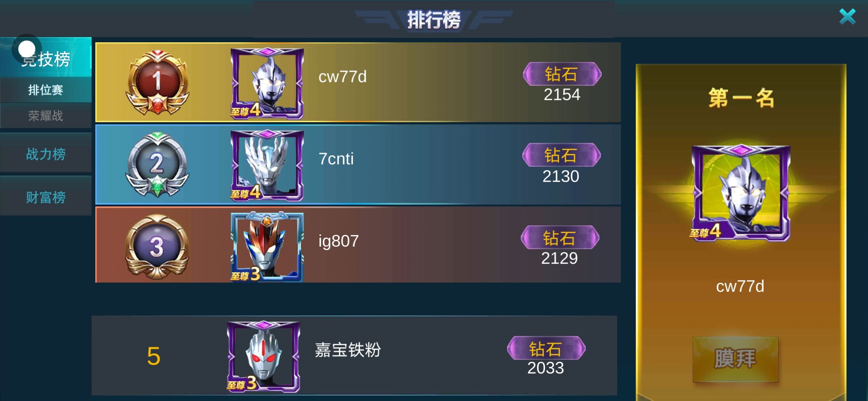Screen dimensions: 868x401
Task: Open cw77d's avatar in first row
Action: [x=267, y=83]
